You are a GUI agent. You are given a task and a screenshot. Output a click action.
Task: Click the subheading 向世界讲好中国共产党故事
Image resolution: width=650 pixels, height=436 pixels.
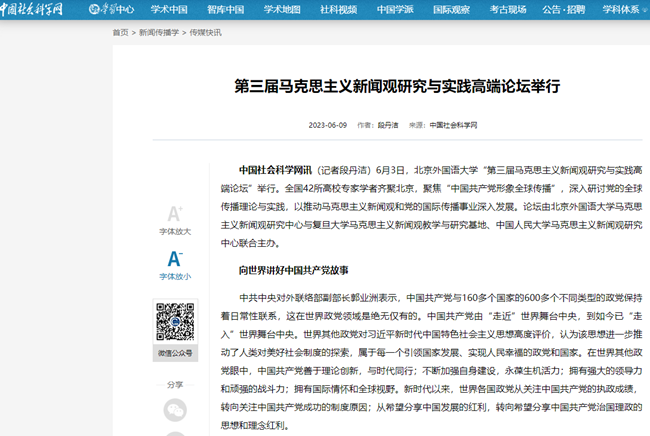point(293,270)
